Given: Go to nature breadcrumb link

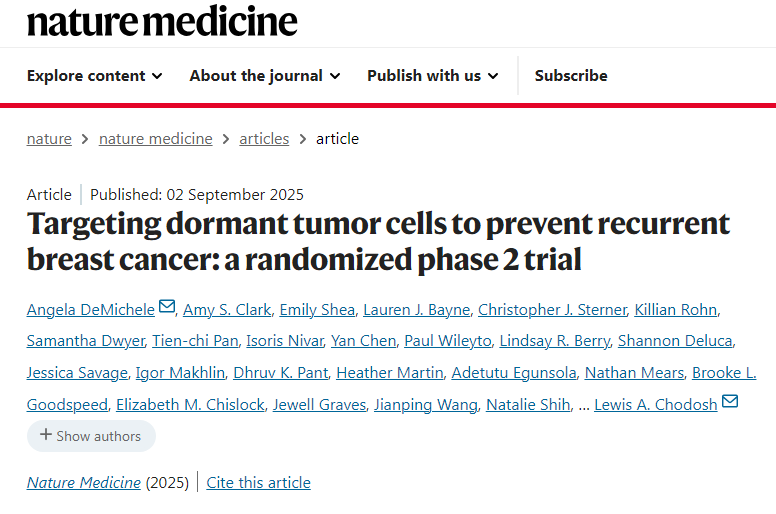Looking at the screenshot, I should click(x=49, y=139).
